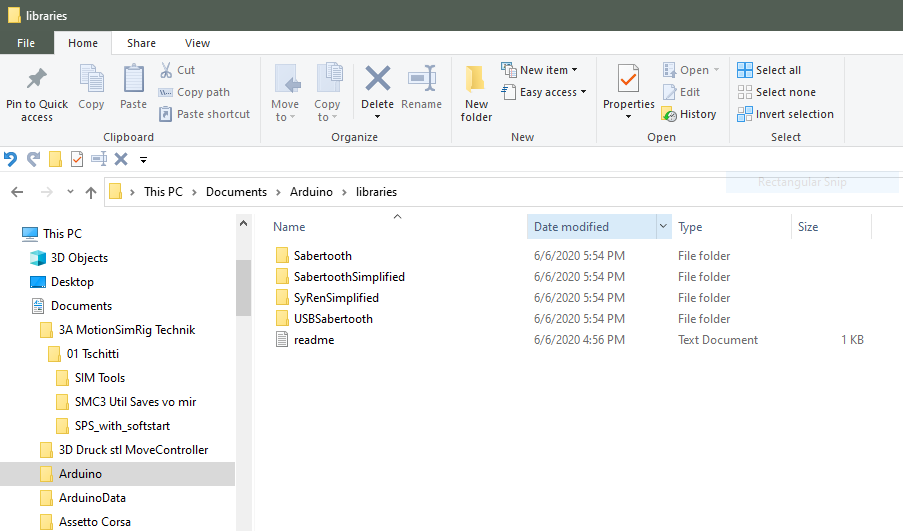Click Select all in ribbon

[769, 70]
